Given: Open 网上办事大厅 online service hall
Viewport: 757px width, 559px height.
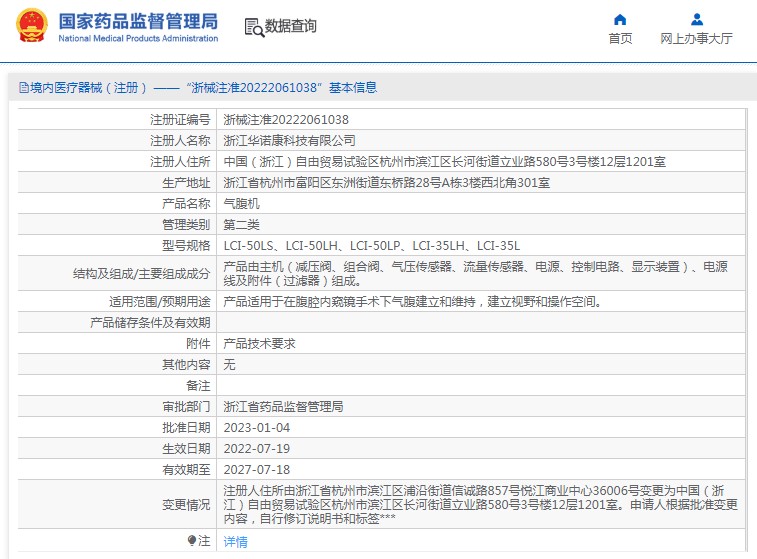Looking at the screenshot, I should tap(696, 38).
